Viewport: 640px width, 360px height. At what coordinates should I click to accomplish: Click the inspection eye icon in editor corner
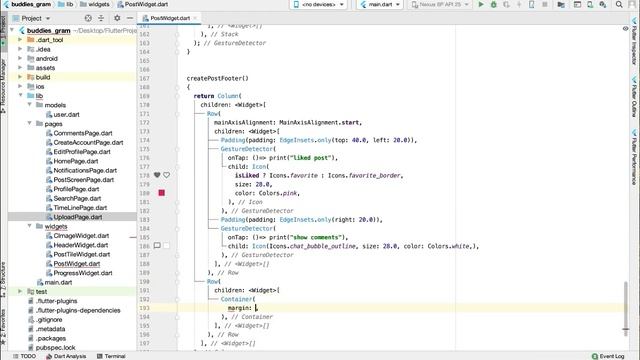tap(625, 29)
